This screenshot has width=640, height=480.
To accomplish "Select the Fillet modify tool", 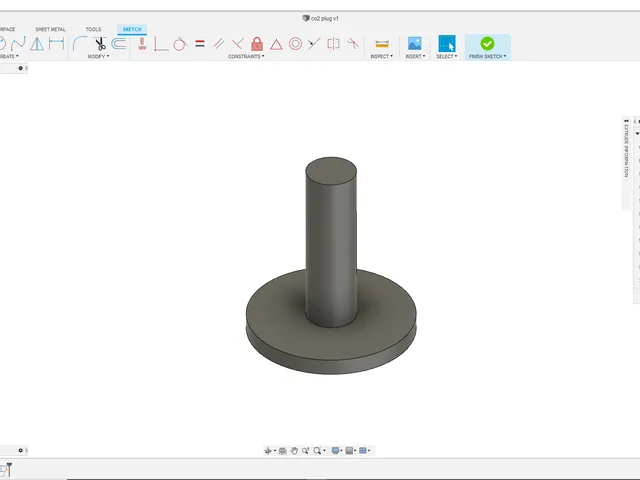I will [80, 44].
